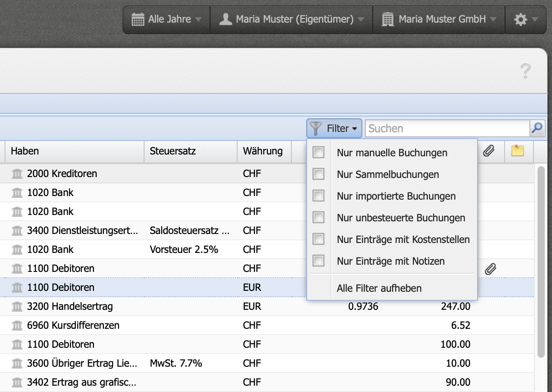Image resolution: width=552 pixels, height=392 pixels.
Task: Click the search magnifier icon
Action: (x=537, y=128)
